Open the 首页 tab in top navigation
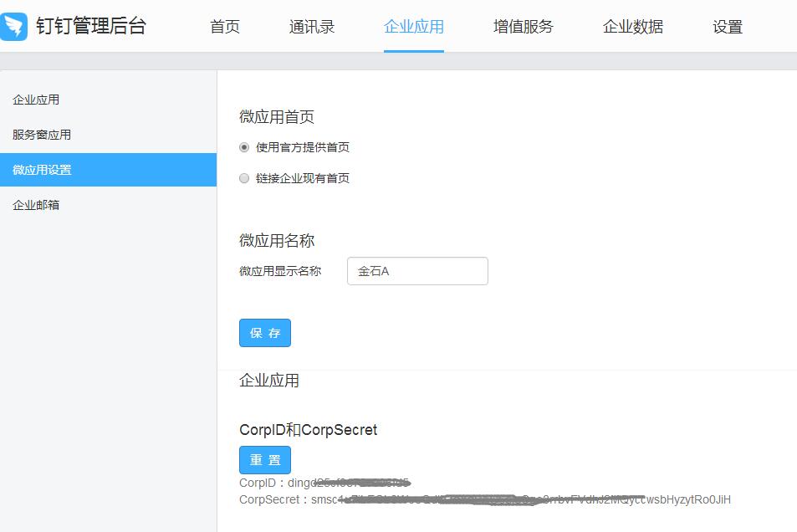This screenshot has width=797, height=532. (224, 27)
